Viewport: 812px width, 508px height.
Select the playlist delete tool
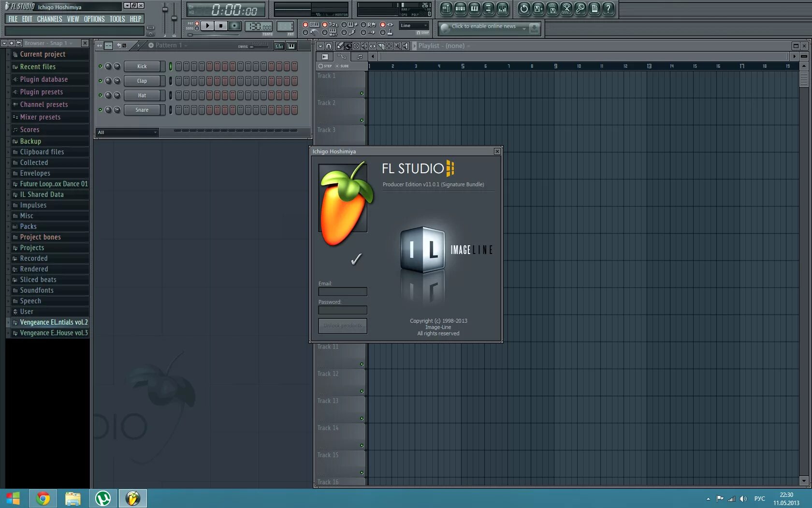[356, 46]
